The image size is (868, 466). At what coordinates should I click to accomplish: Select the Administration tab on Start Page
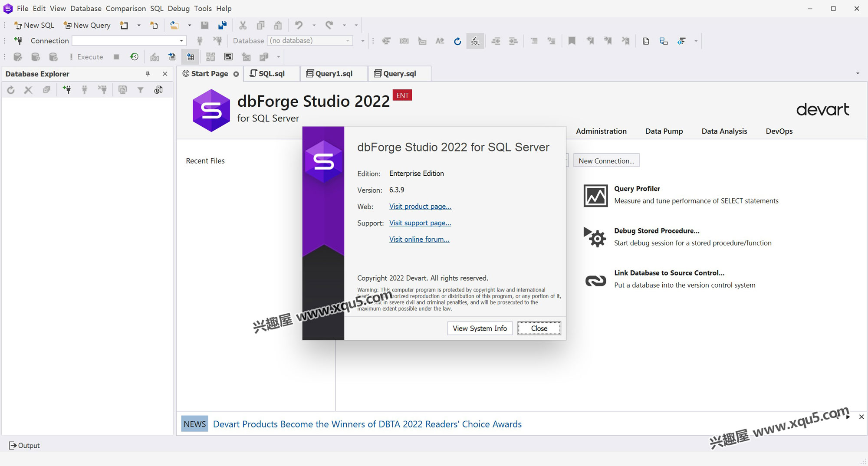click(601, 131)
